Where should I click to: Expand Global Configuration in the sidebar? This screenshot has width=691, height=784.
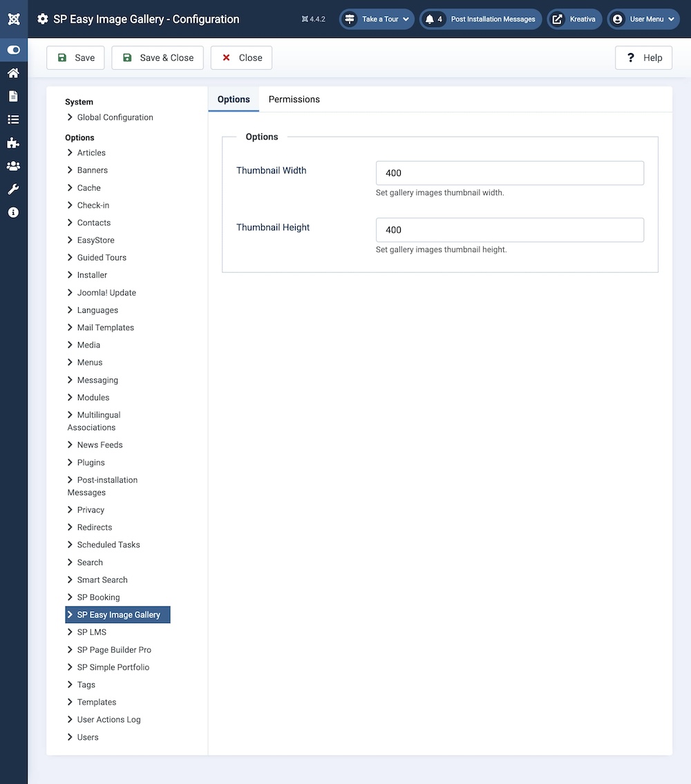(115, 117)
